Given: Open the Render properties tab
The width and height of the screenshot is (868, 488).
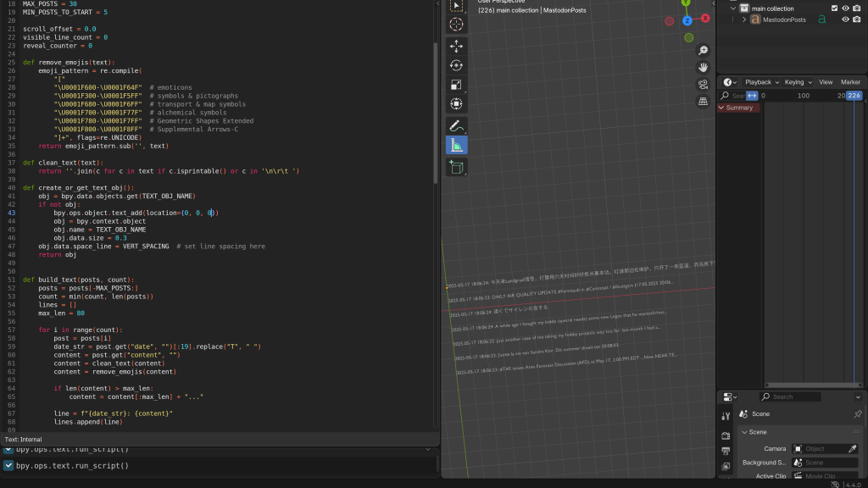Looking at the screenshot, I should [x=726, y=436].
